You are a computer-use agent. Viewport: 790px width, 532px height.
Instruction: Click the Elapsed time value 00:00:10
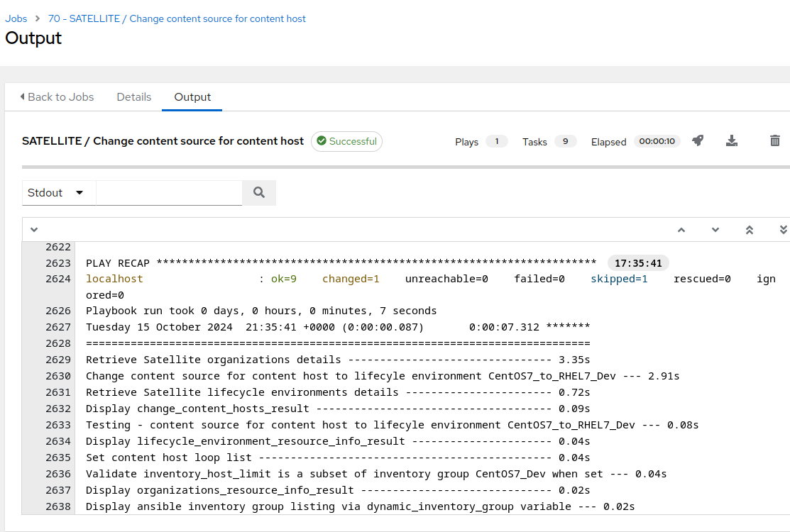pyautogui.click(x=657, y=141)
